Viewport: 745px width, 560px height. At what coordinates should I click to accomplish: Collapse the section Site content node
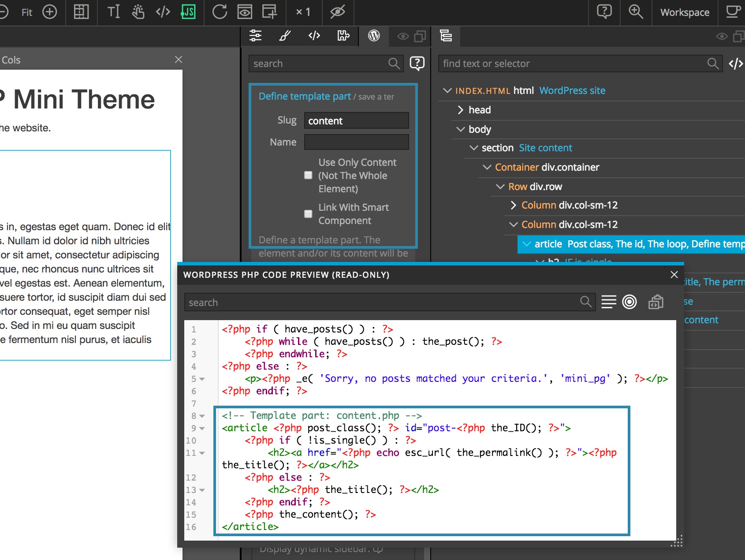pos(473,148)
